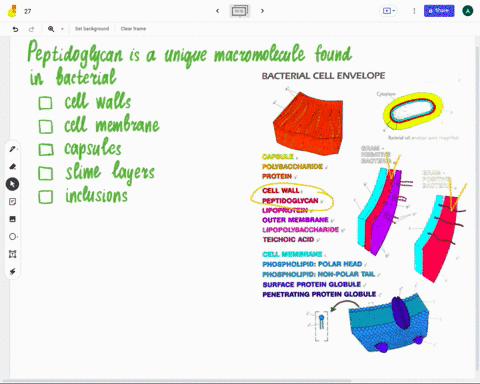Select the Eraser tool

13,166
